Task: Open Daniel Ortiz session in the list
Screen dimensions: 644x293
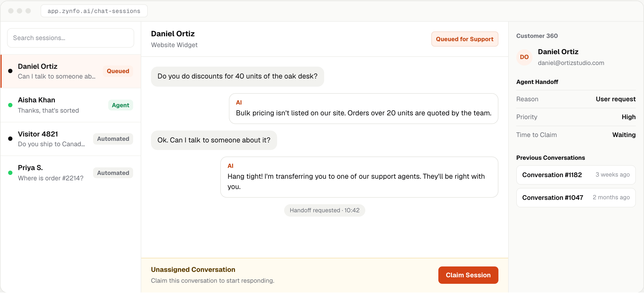Action: [71, 71]
